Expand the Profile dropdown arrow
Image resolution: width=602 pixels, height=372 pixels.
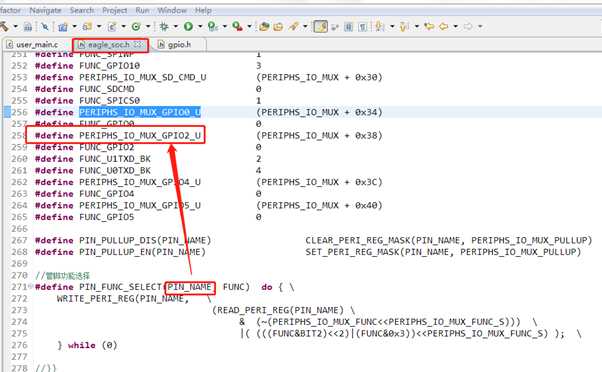[x=225, y=26]
